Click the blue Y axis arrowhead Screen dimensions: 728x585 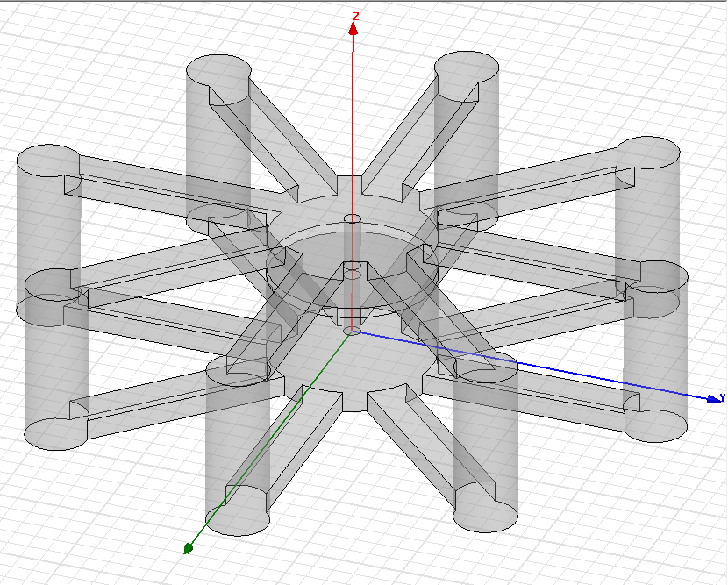(x=713, y=399)
